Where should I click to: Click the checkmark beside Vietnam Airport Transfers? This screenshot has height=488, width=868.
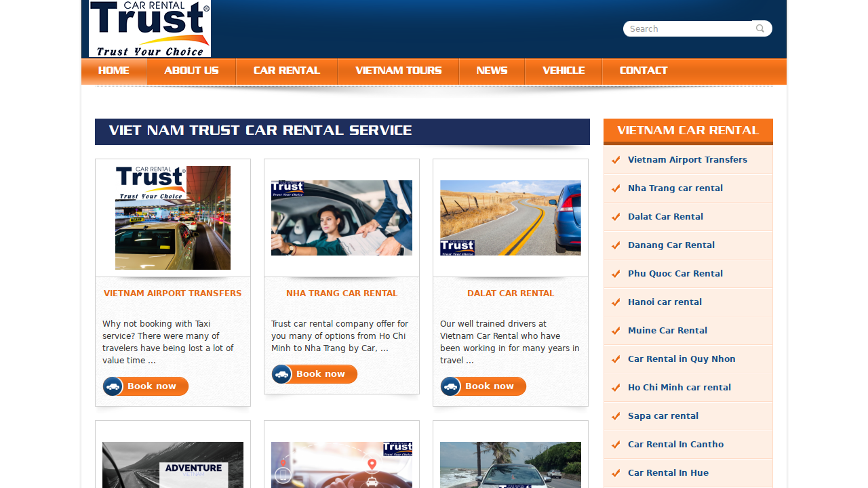(x=615, y=160)
